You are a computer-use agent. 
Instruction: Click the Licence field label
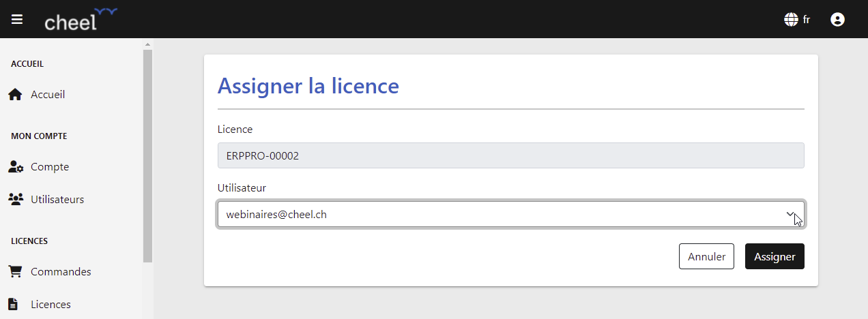coord(235,129)
